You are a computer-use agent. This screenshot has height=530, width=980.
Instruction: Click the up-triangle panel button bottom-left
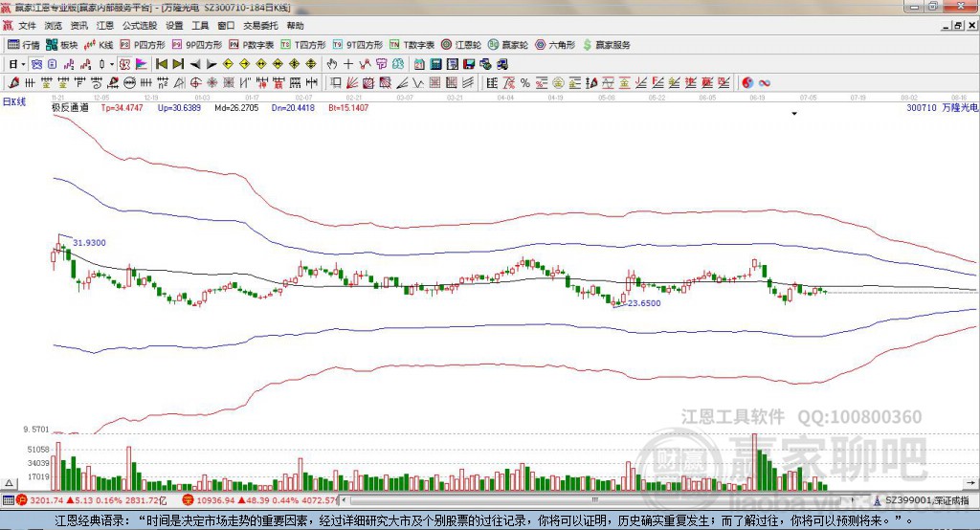10,483
